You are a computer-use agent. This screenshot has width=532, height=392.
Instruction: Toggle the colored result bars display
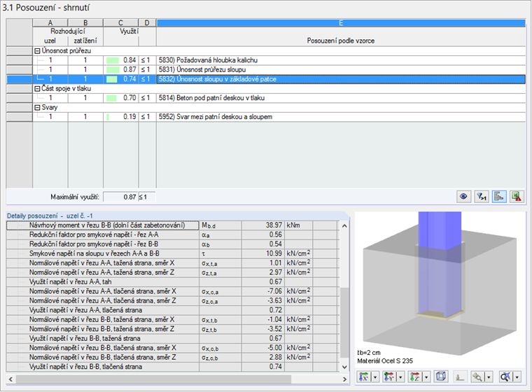498,197
